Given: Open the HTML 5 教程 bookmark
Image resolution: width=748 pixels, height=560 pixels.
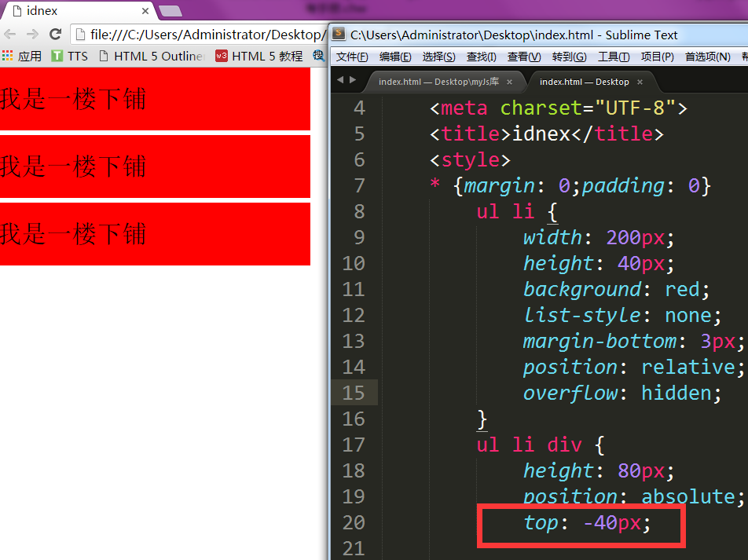Looking at the screenshot, I should tap(258, 56).
